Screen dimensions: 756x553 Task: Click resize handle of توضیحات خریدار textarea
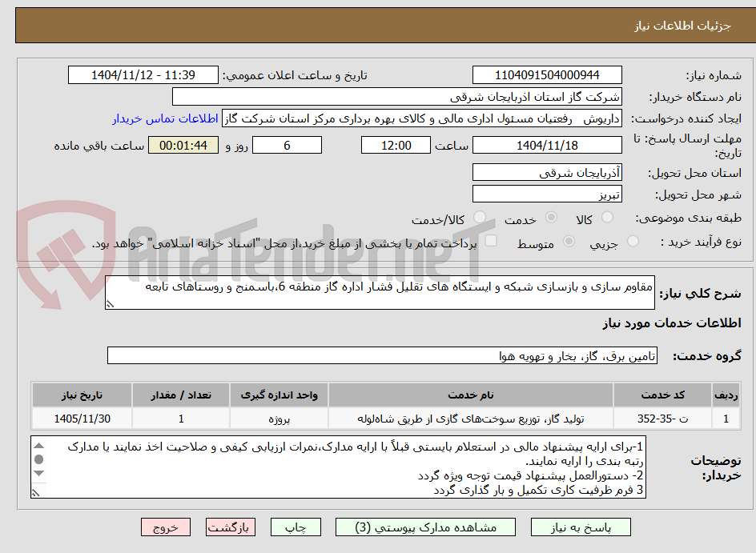point(35,493)
